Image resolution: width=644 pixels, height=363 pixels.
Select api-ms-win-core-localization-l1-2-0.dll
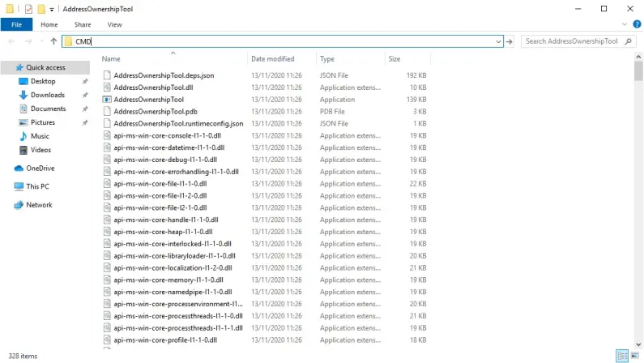pyautogui.click(x=173, y=267)
